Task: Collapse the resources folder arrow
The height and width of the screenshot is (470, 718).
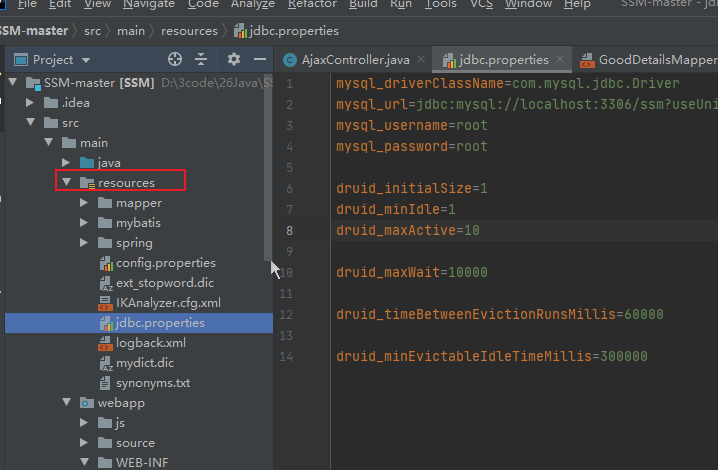Action: [66, 183]
